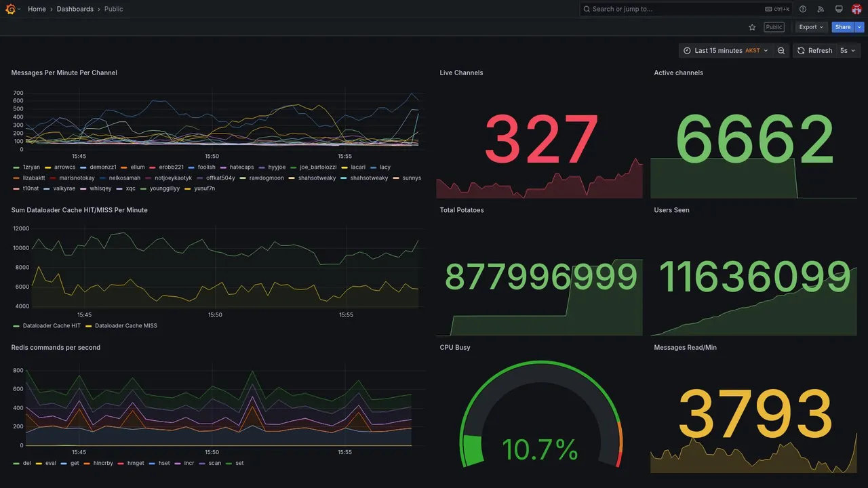868x488 pixels.
Task: Isolate the demonzz1 legend entry
Action: (x=103, y=167)
